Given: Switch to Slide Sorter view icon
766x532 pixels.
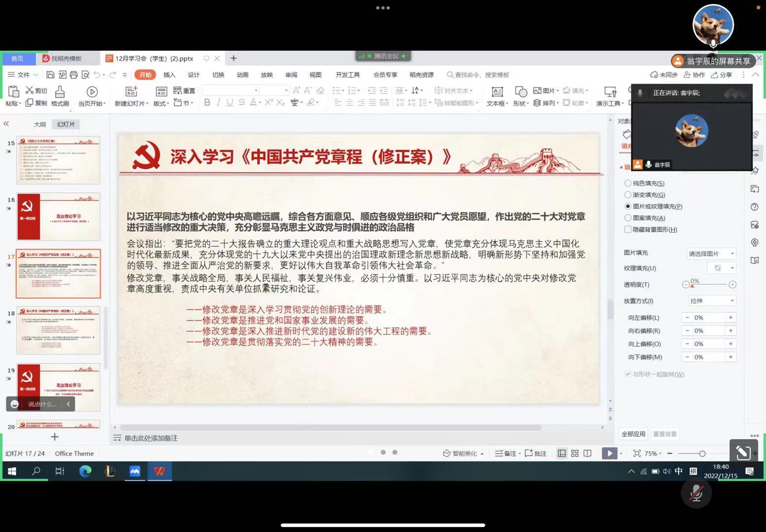Looking at the screenshot, I should pos(575,453).
